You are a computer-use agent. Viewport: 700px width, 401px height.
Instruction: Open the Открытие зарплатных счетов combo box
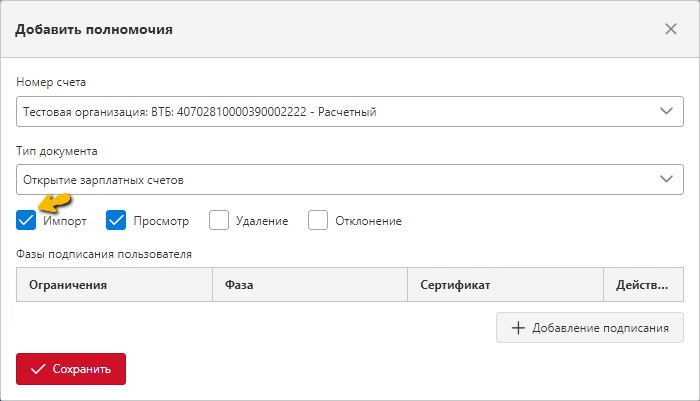(x=350, y=180)
